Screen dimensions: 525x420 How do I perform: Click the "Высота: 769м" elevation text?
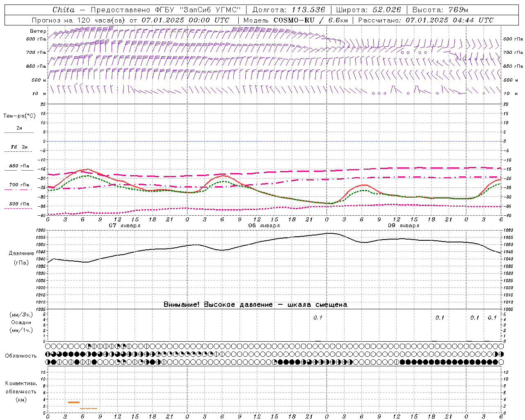[440, 10]
